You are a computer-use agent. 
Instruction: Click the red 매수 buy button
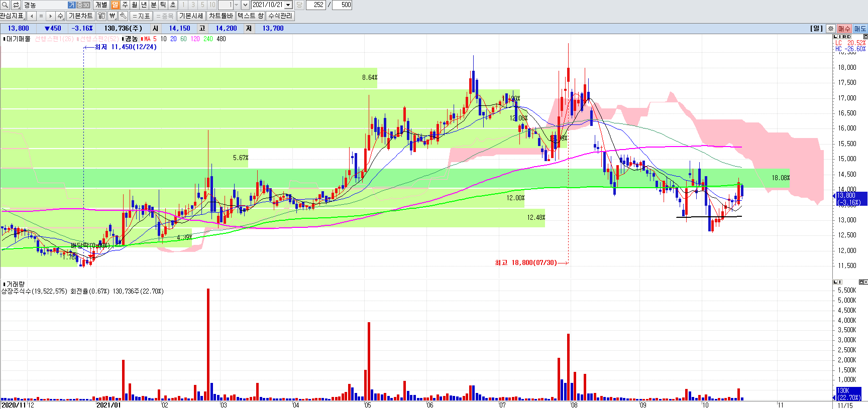[x=844, y=29]
